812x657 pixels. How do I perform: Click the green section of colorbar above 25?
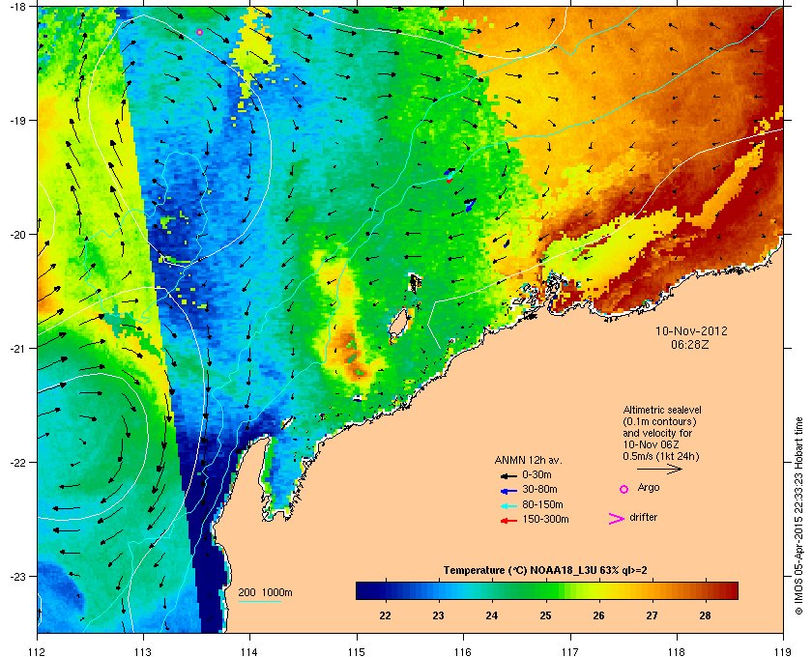coord(549,590)
